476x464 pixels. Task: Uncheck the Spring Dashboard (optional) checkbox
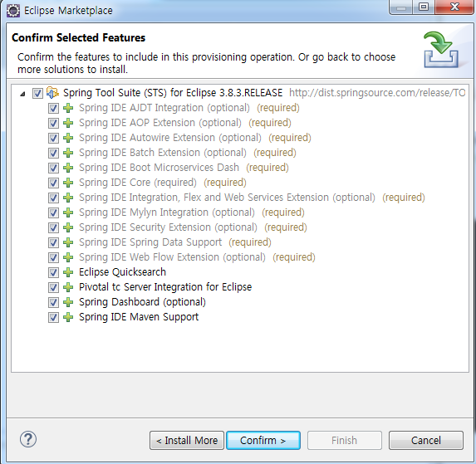click(x=53, y=302)
